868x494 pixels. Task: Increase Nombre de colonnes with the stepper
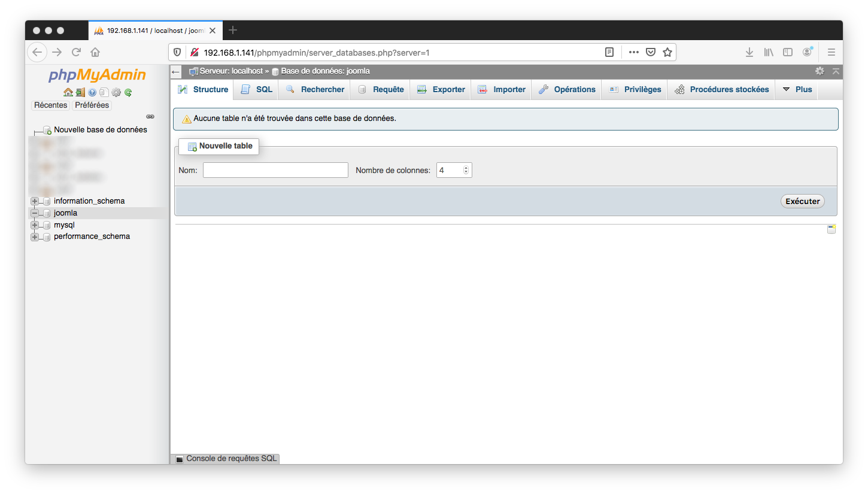coord(465,167)
